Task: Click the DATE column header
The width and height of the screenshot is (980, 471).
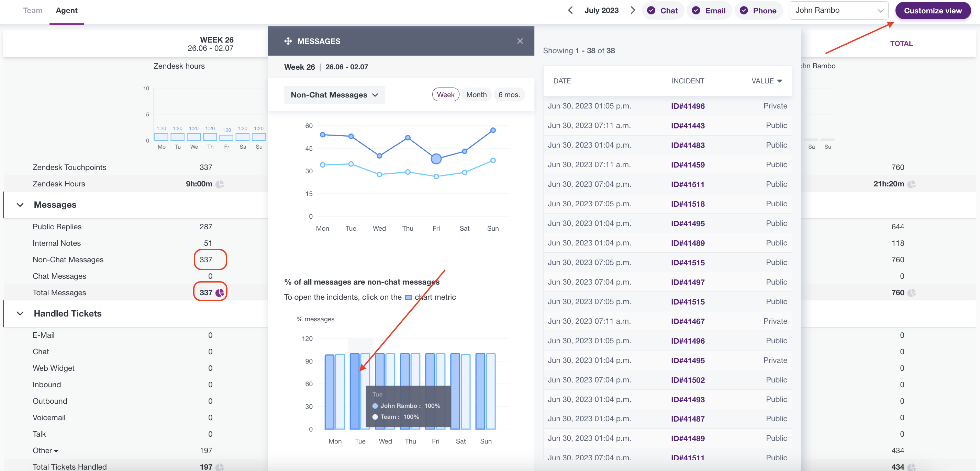Action: pos(562,81)
